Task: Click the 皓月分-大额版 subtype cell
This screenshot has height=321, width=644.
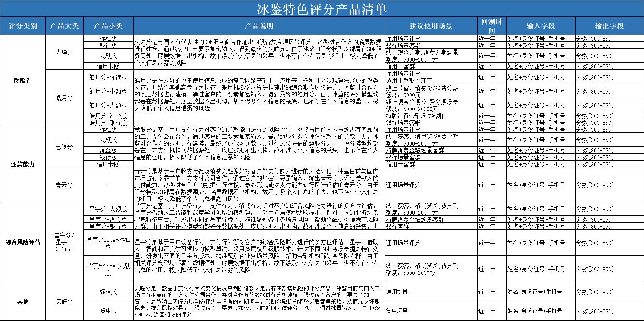Action: click(x=108, y=105)
